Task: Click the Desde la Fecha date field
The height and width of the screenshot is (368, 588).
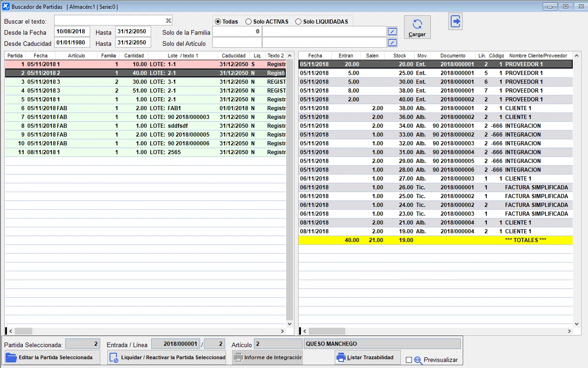Action: 72,31
